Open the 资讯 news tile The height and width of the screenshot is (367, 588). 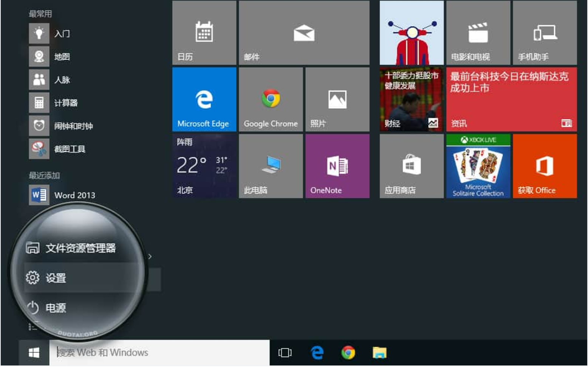coord(511,100)
